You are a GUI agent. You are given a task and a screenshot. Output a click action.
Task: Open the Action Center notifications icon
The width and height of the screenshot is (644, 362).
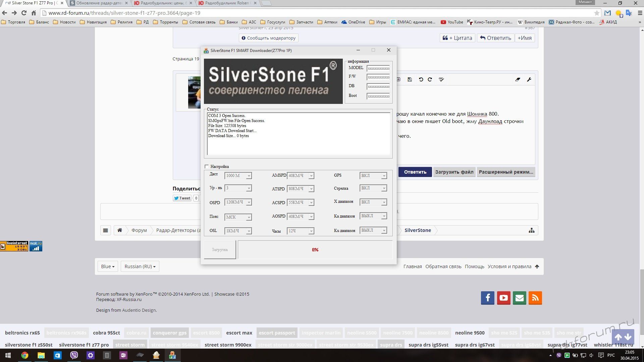(601, 355)
